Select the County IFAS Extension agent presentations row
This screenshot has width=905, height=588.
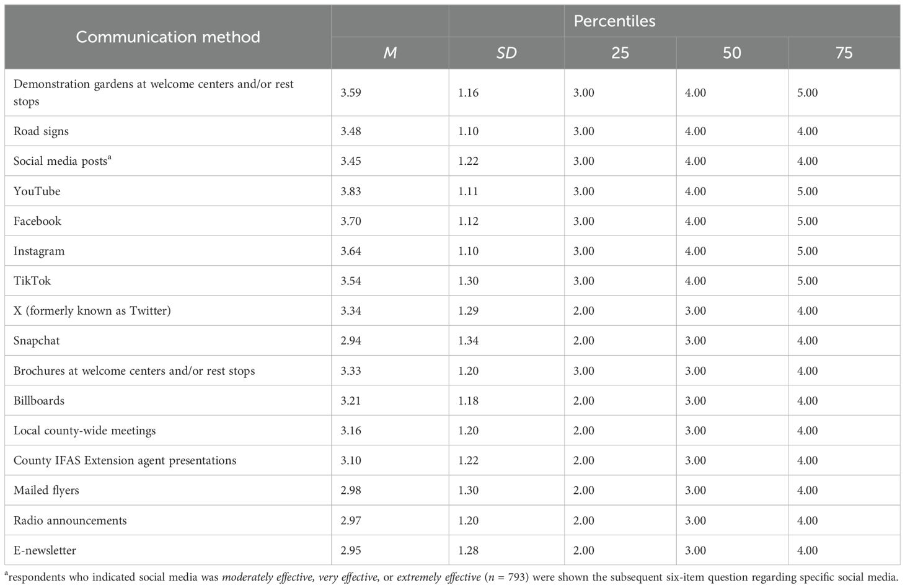125,460
